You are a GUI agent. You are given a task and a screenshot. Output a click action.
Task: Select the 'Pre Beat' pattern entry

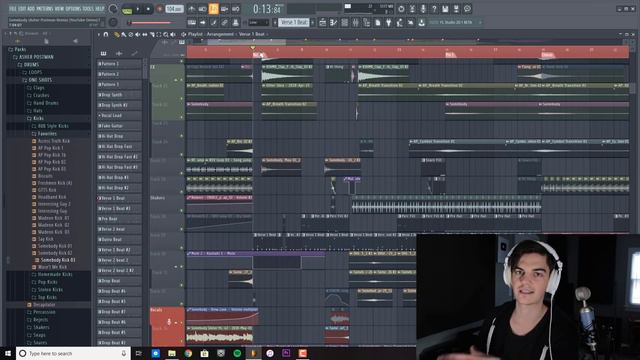click(x=119, y=219)
